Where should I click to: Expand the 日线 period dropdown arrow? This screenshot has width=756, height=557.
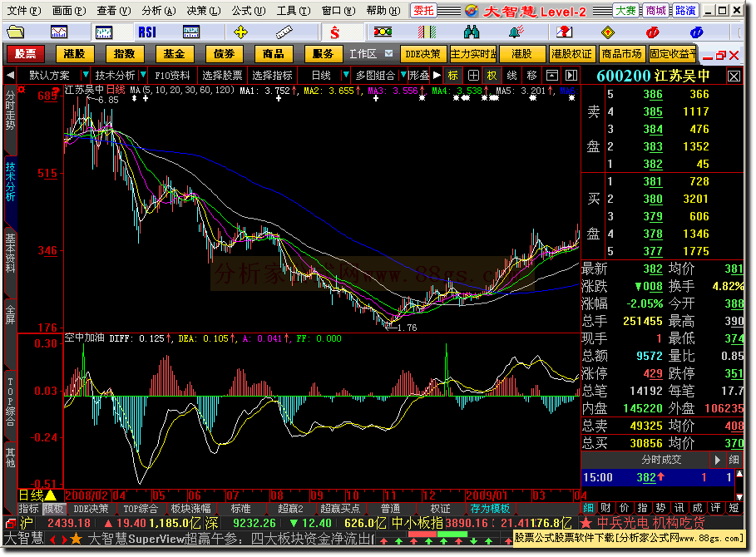(345, 75)
